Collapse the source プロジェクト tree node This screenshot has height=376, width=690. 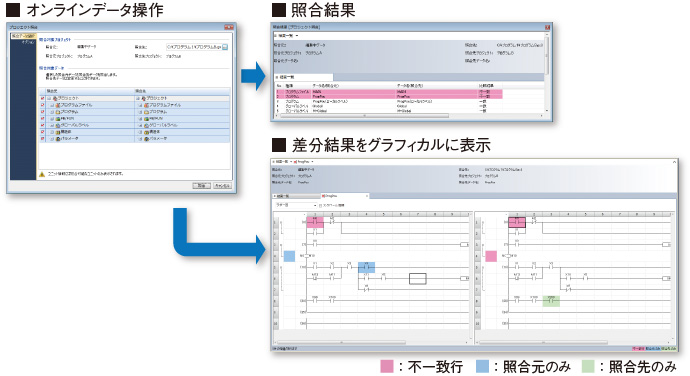pos(49,99)
